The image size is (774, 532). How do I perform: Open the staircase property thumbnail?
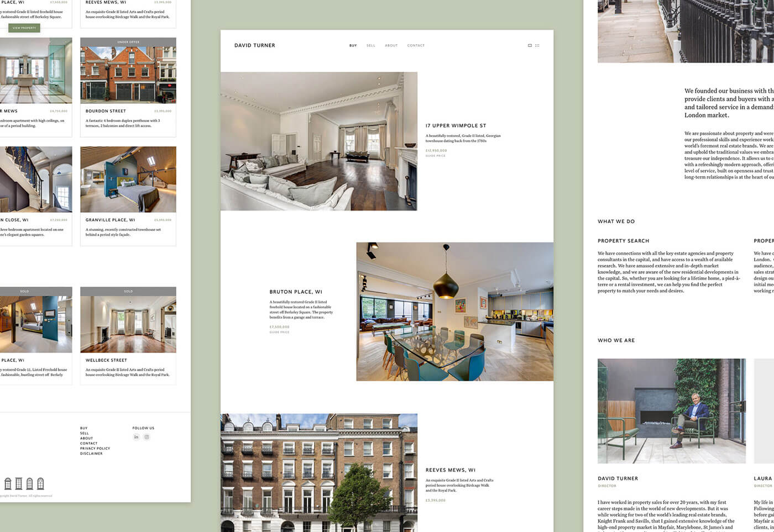tap(36, 179)
